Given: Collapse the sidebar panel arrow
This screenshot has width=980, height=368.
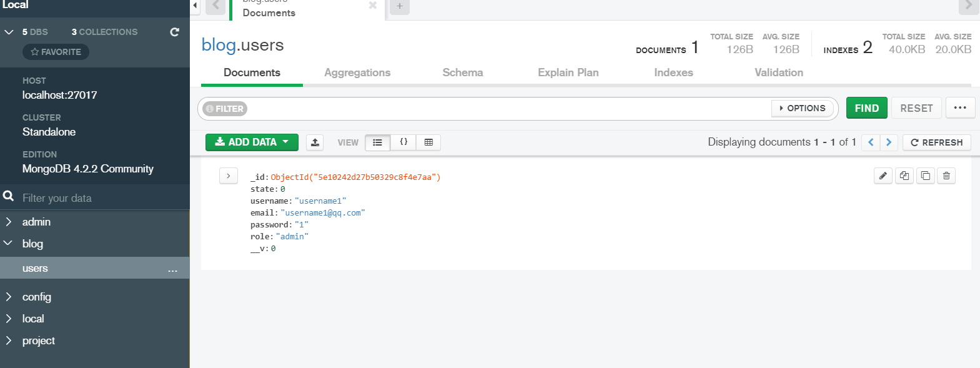Looking at the screenshot, I should [195, 6].
